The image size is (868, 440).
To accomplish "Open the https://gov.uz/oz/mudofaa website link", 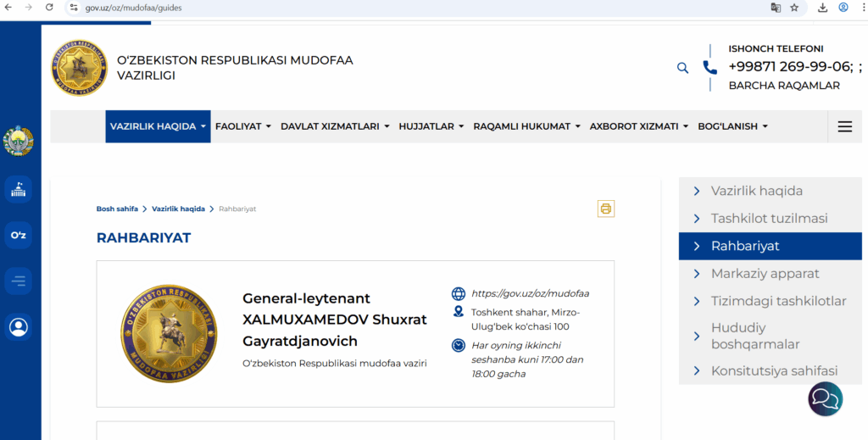I will coord(530,294).
